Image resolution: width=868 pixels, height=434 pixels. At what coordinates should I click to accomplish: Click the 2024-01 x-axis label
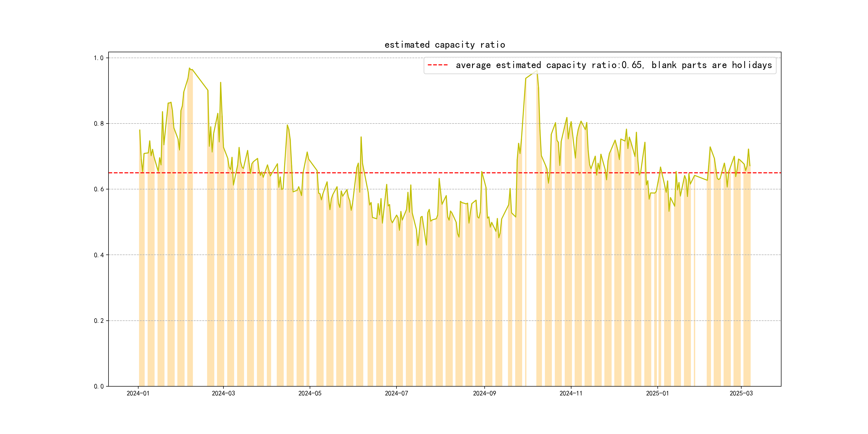pos(138,394)
